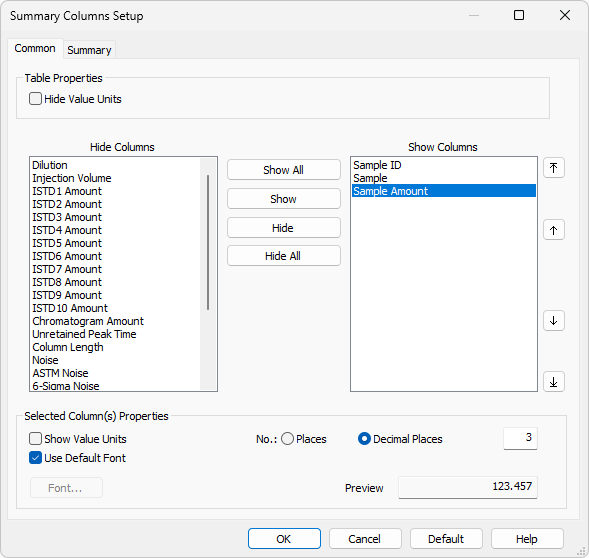Click the decimal places number field
Image resolution: width=589 pixels, height=558 pixels.
(x=520, y=438)
